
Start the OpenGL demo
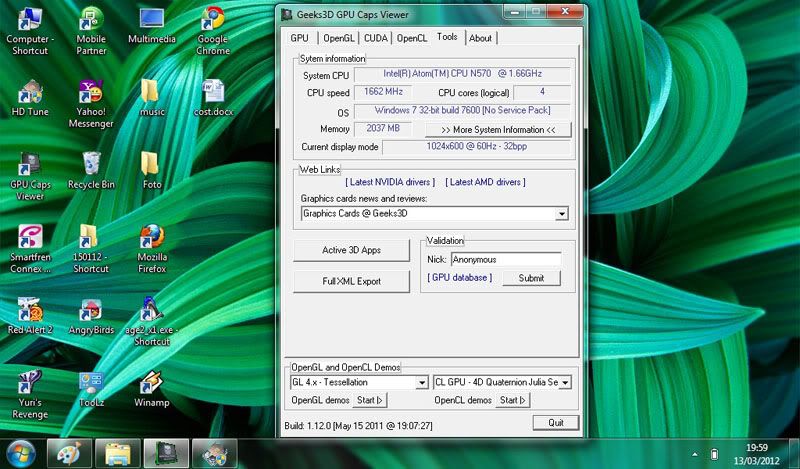click(370, 400)
